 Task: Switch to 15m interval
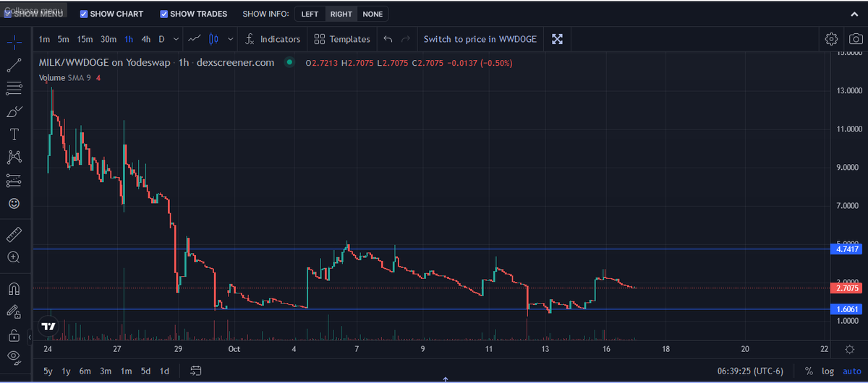(85, 39)
